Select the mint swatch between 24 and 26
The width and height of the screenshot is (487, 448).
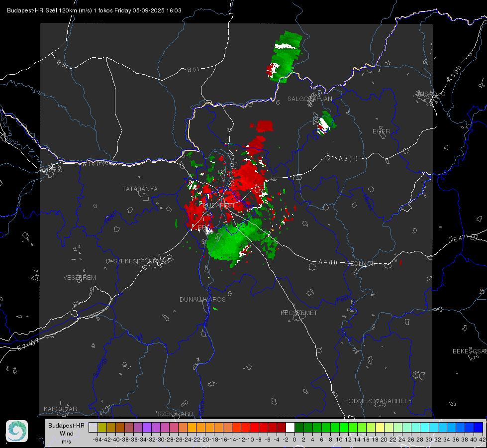pos(407,427)
